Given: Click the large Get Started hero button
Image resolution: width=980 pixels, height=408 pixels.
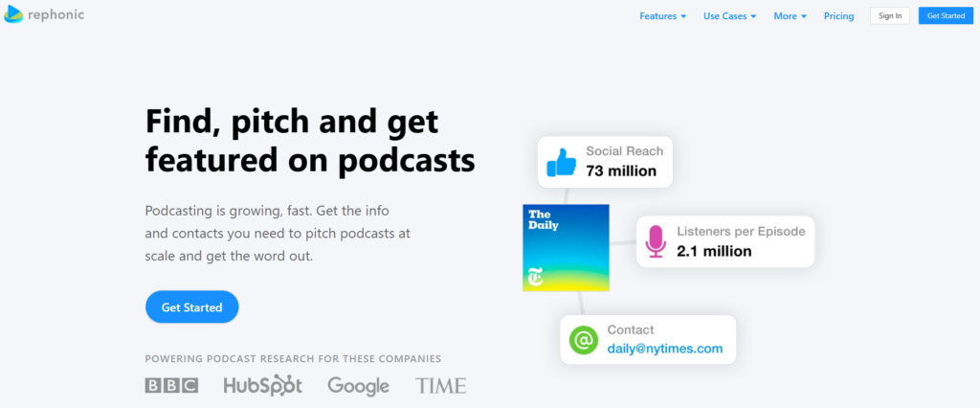Looking at the screenshot, I should pos(191,307).
